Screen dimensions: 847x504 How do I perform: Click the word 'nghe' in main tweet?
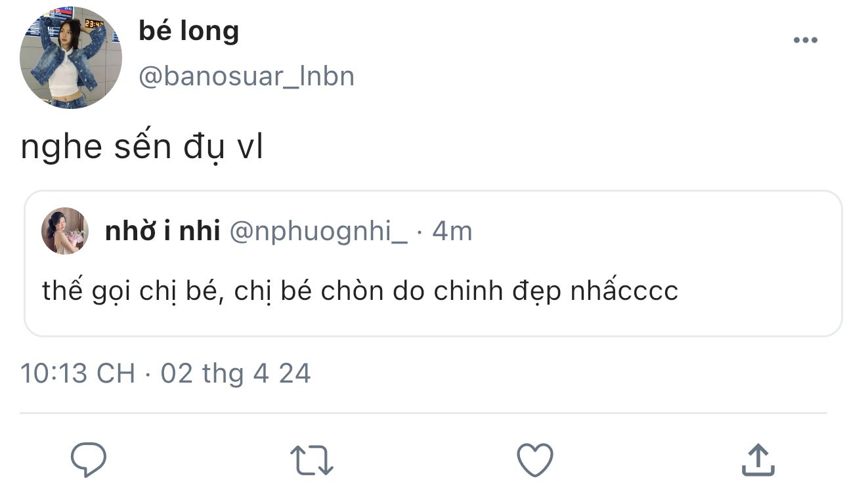point(61,149)
